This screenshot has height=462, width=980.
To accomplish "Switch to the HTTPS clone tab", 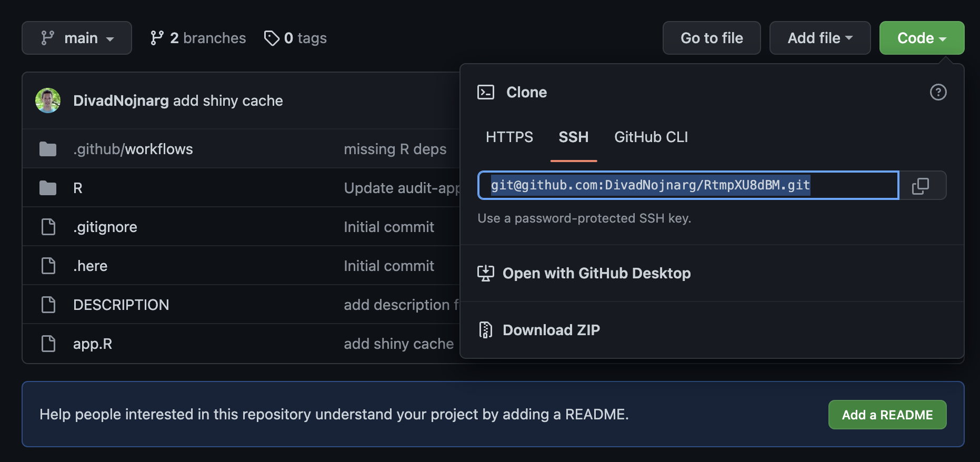I will pyautogui.click(x=509, y=137).
